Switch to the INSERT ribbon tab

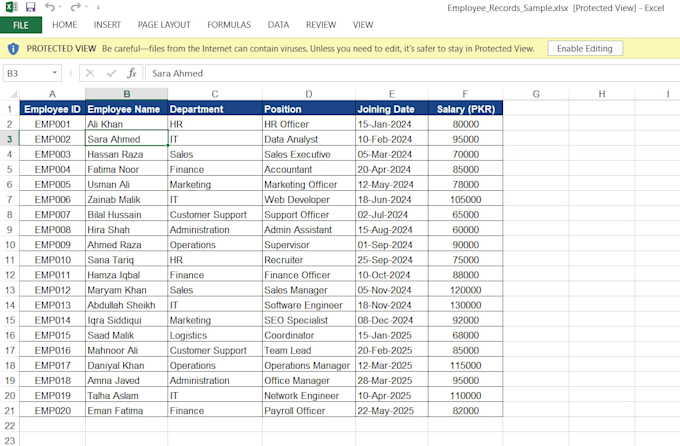click(x=107, y=25)
